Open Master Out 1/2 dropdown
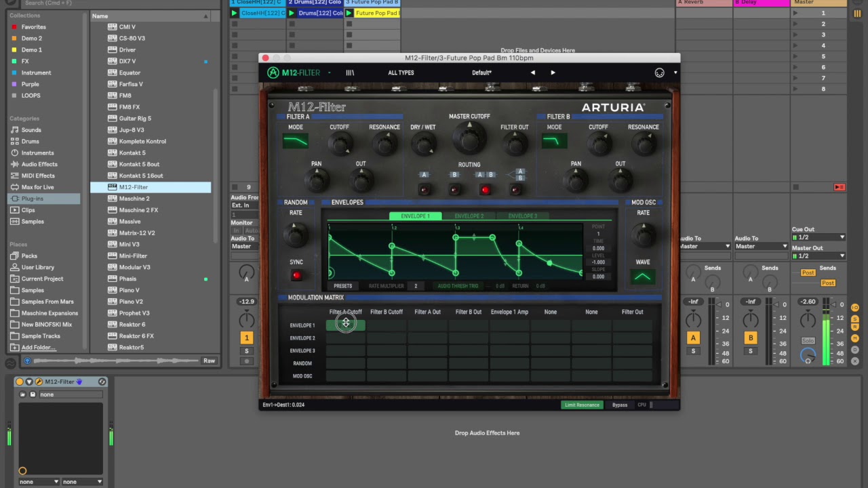 [x=818, y=256]
